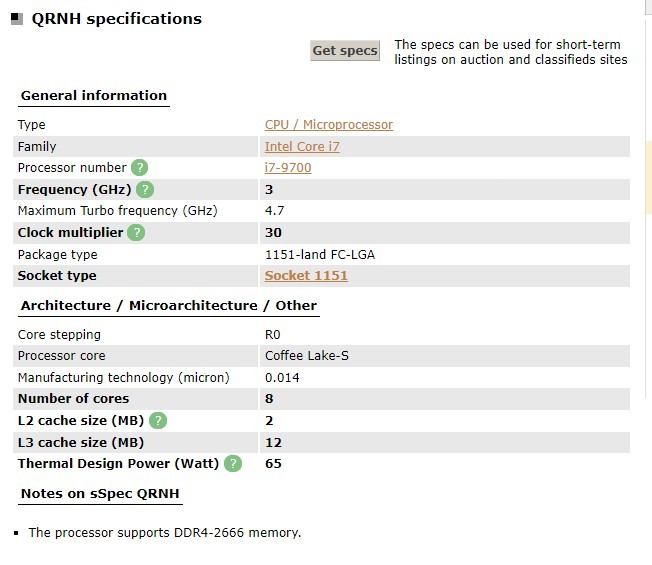The width and height of the screenshot is (652, 565).
Task: Open the Socket 1151 link
Action: pos(306,276)
